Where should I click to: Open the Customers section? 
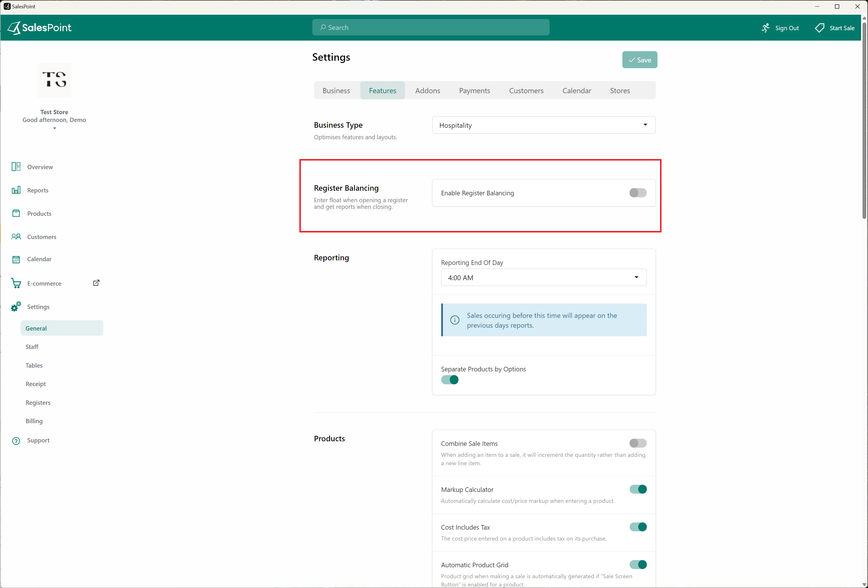(41, 236)
